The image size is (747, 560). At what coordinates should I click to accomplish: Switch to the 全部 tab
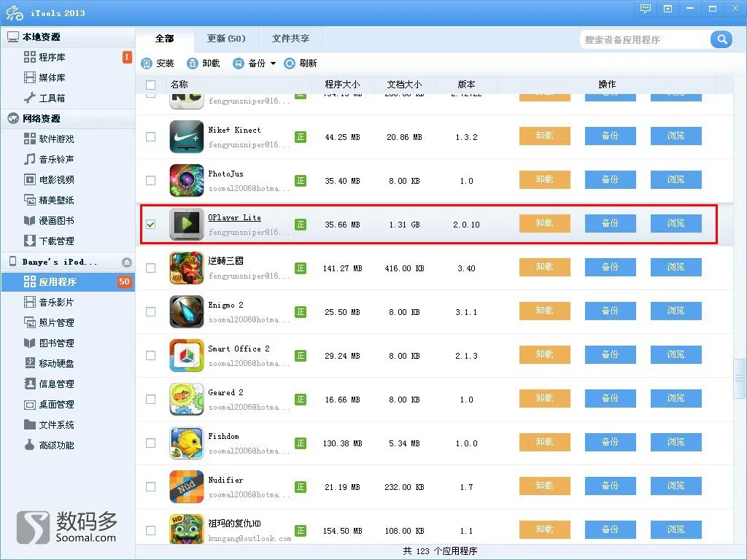coord(165,39)
